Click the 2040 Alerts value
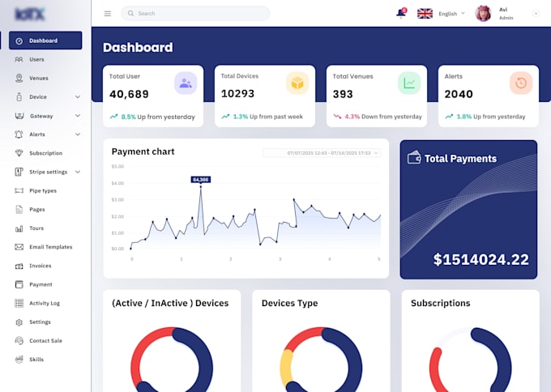The height and width of the screenshot is (392, 551). click(459, 94)
